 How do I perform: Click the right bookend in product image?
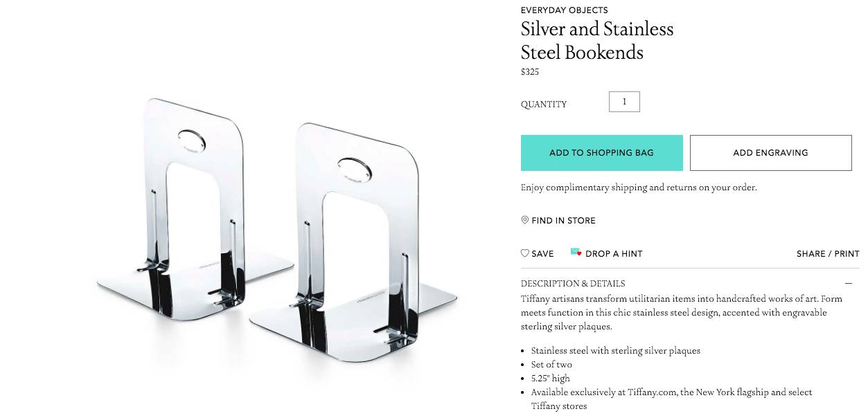353,235
